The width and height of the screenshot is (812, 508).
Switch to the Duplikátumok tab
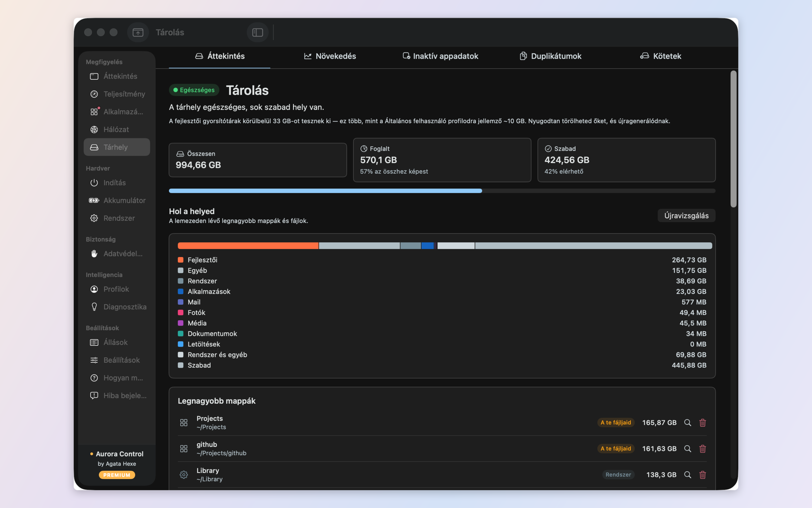(550, 56)
